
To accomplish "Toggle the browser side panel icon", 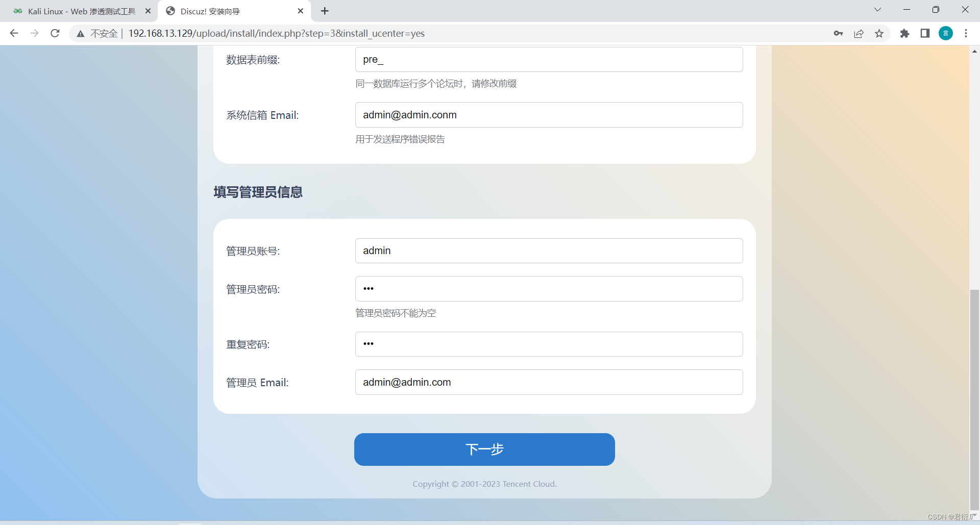I will 925,33.
